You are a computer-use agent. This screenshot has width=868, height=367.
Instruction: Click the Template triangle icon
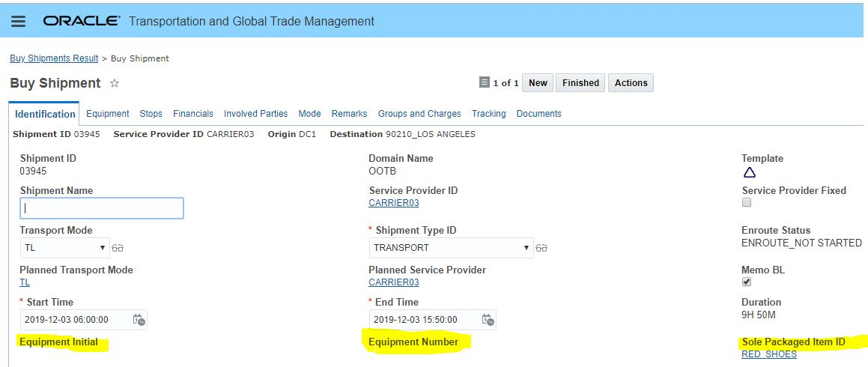click(x=749, y=172)
